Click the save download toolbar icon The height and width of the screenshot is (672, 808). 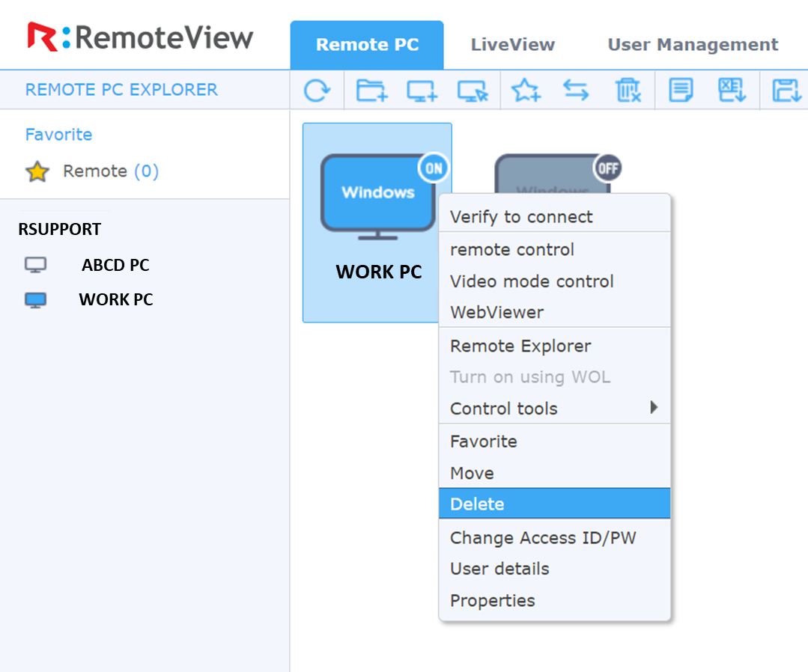786,91
